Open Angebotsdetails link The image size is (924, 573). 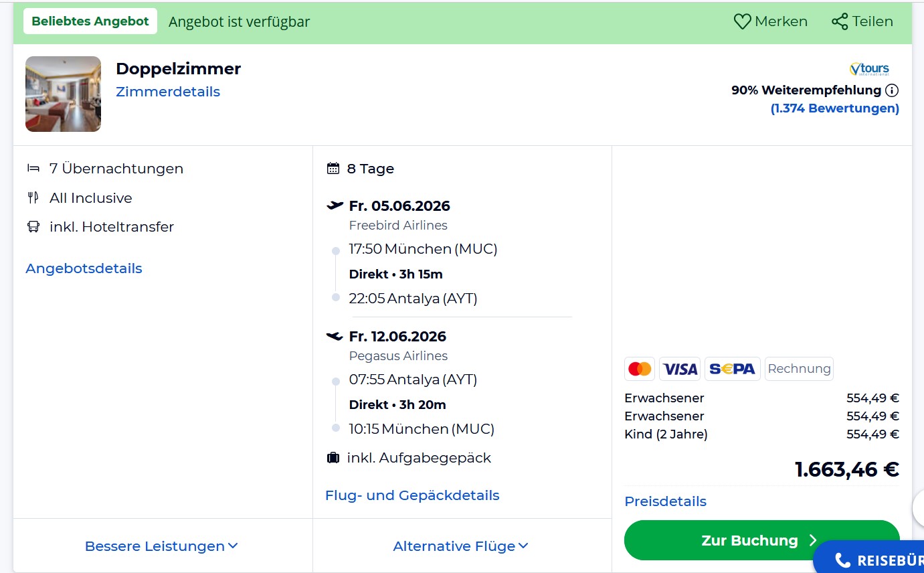84,268
